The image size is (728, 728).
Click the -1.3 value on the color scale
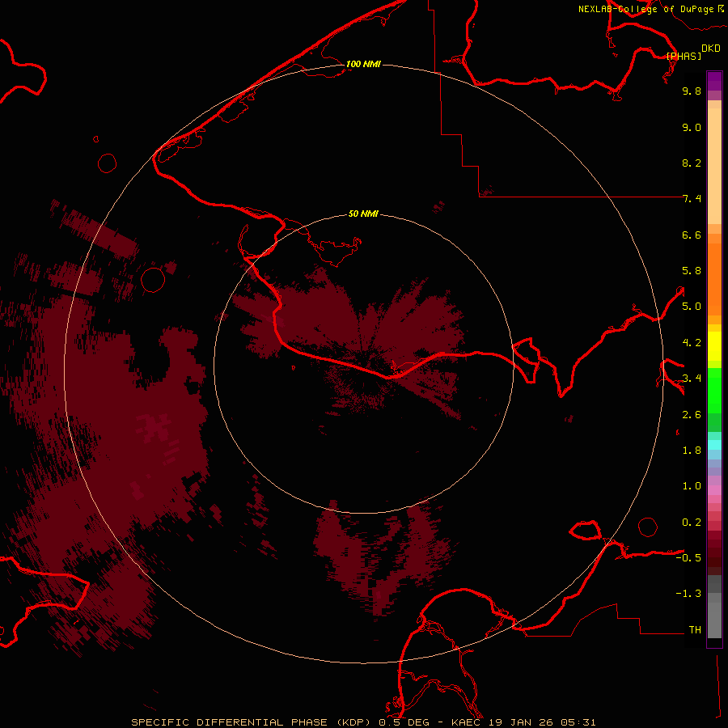pyautogui.click(x=688, y=594)
